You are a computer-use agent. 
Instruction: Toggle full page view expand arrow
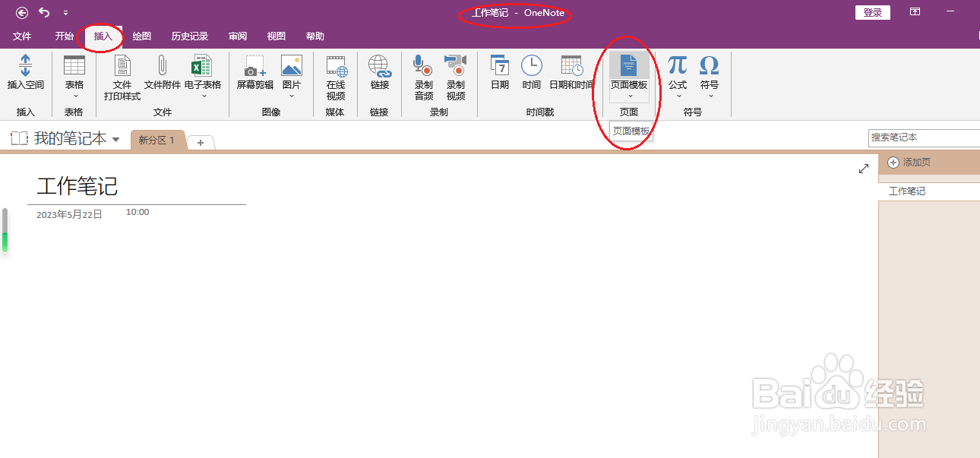tap(864, 169)
